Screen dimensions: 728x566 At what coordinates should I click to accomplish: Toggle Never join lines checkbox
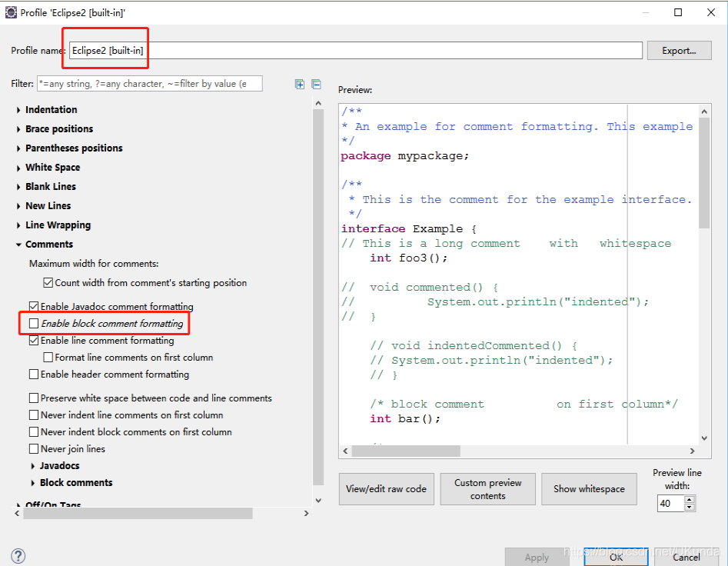34,449
